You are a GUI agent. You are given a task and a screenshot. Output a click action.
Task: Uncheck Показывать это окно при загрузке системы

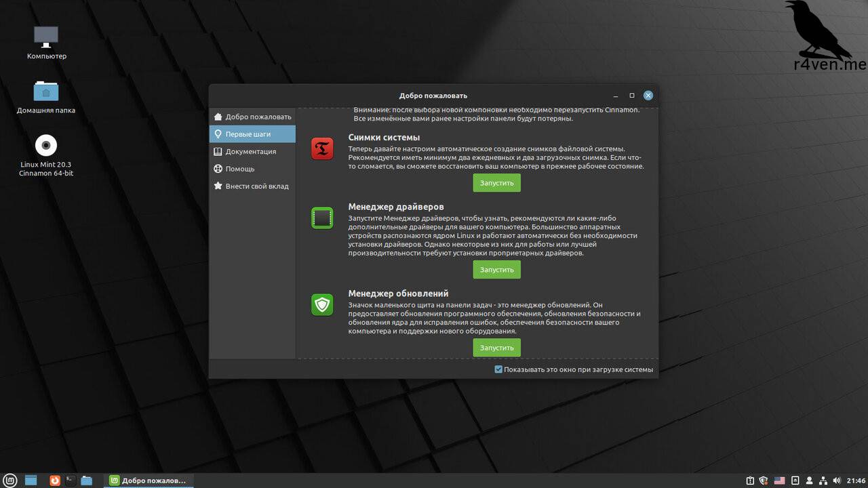(498, 369)
